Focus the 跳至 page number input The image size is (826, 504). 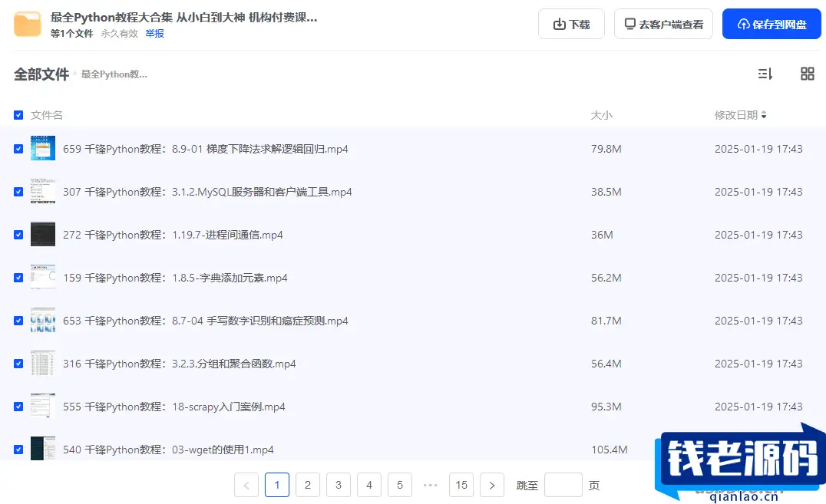point(563,485)
